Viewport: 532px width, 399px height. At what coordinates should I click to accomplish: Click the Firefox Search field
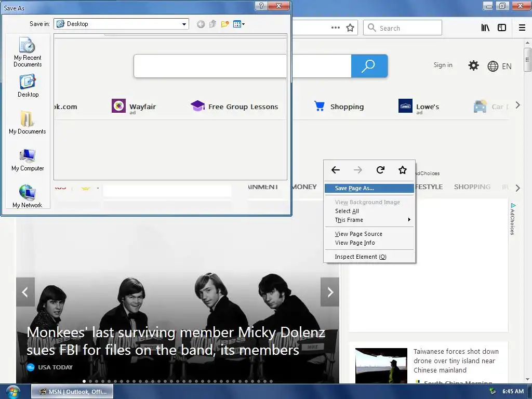[x=403, y=28]
